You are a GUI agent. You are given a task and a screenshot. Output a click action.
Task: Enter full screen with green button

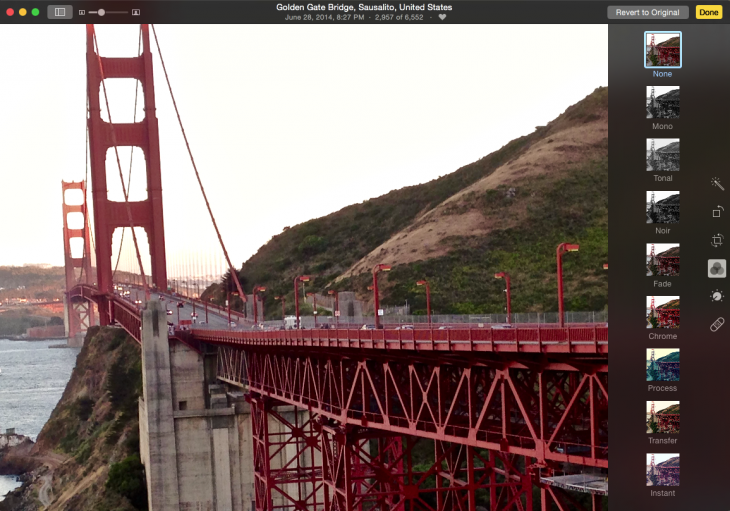point(35,12)
